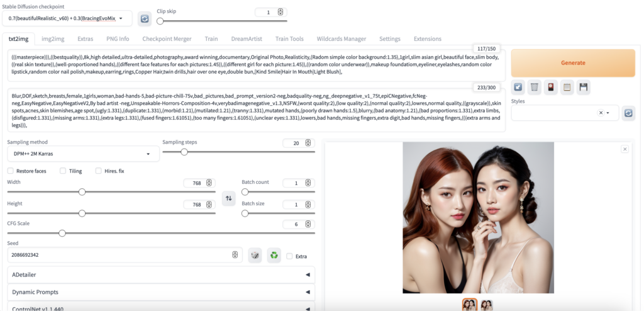Click into the Seed input field
The image size is (644, 311).
tap(119, 255)
